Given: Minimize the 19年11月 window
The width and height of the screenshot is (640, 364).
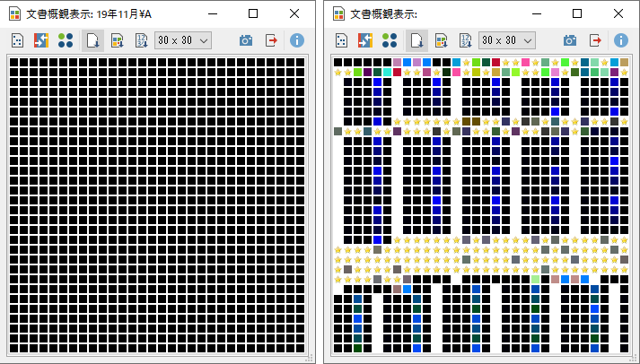Looking at the screenshot, I should click(213, 13).
